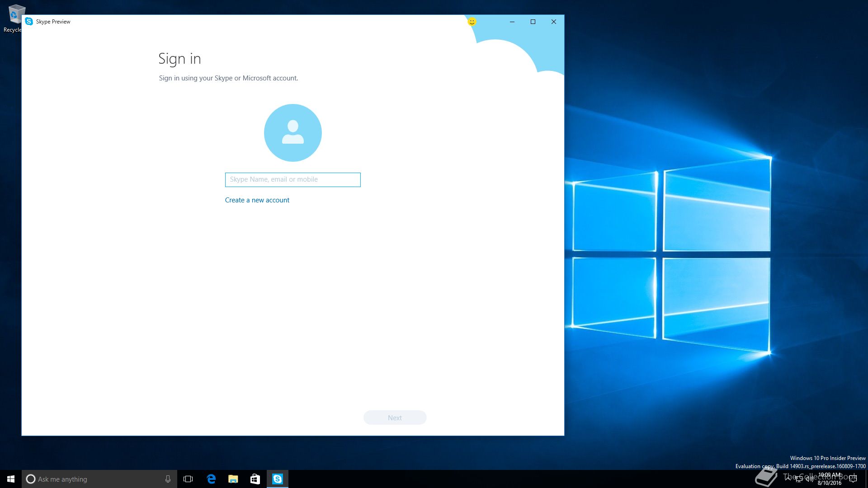Viewport: 868px width, 488px height.
Task: Click the Cortana Ask me anything search box
Action: 99,479
